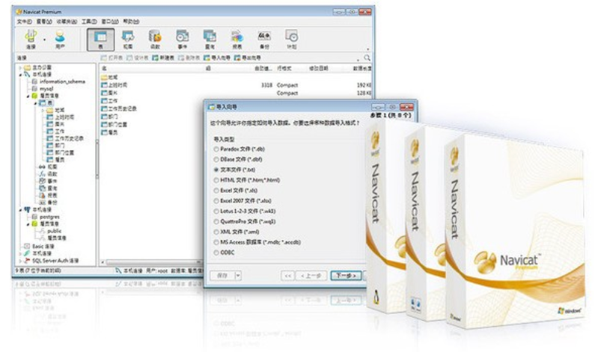Click the << first-step button in wizard
The width and height of the screenshot is (595, 364).
(x=287, y=276)
